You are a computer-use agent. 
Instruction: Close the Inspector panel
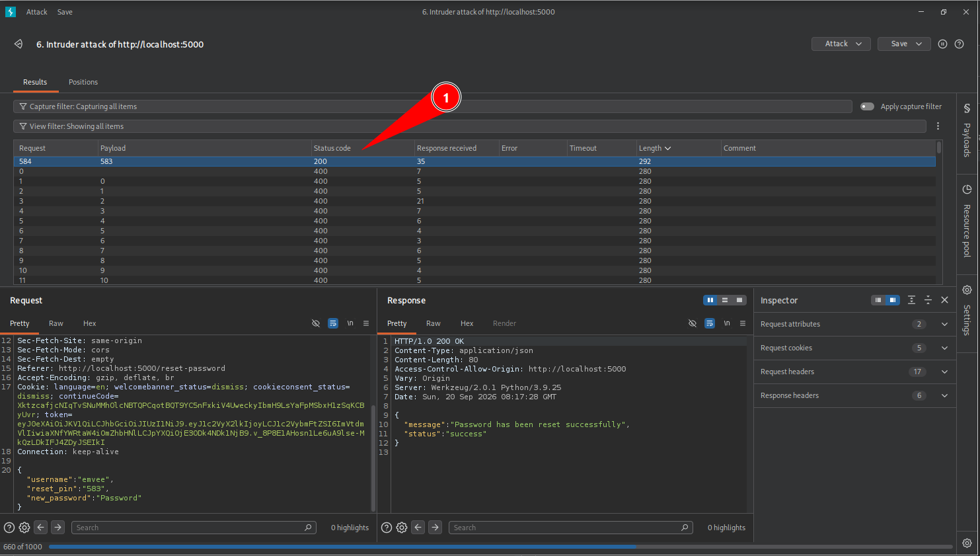(x=945, y=300)
